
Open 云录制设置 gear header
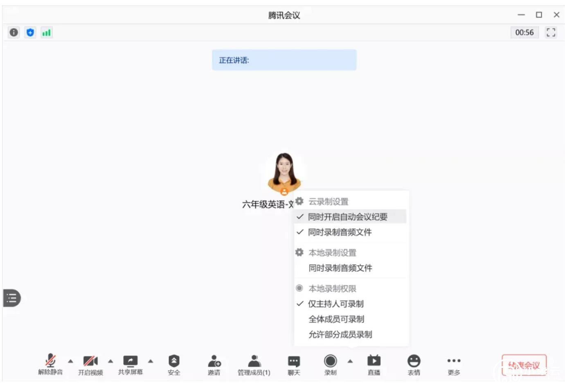coord(322,202)
